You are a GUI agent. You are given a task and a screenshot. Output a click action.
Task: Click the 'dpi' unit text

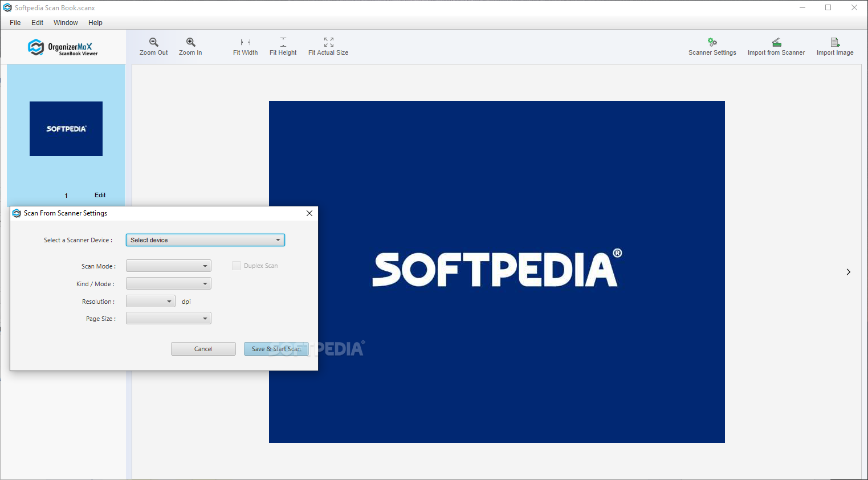click(x=186, y=302)
